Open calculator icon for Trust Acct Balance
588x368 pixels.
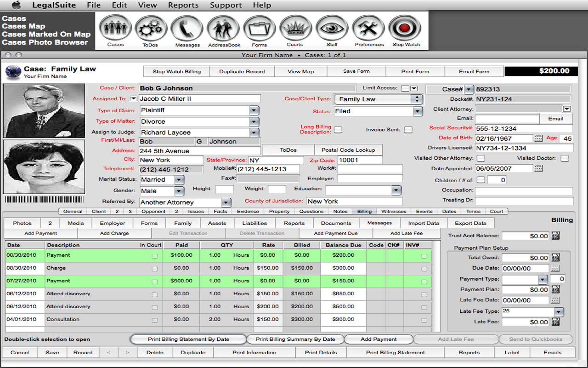[556, 236]
